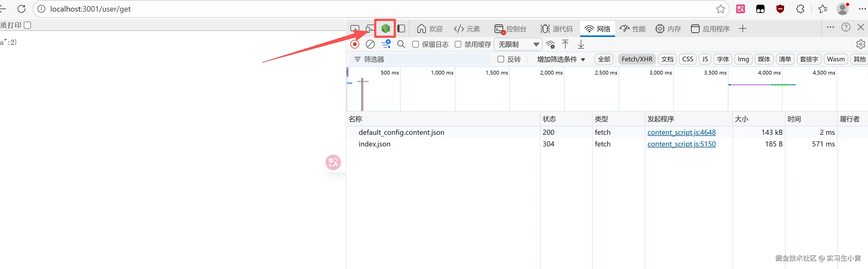Close the DevTools panel

[861, 27]
